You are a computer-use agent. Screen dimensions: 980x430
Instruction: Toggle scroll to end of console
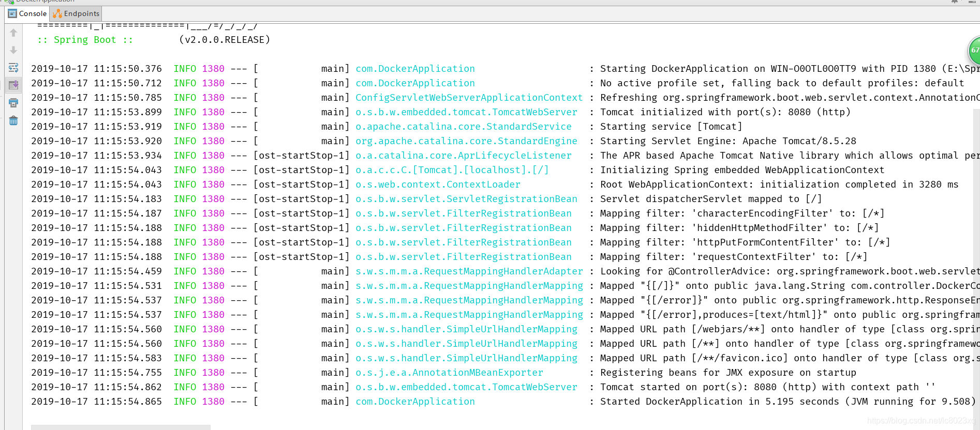coord(13,85)
